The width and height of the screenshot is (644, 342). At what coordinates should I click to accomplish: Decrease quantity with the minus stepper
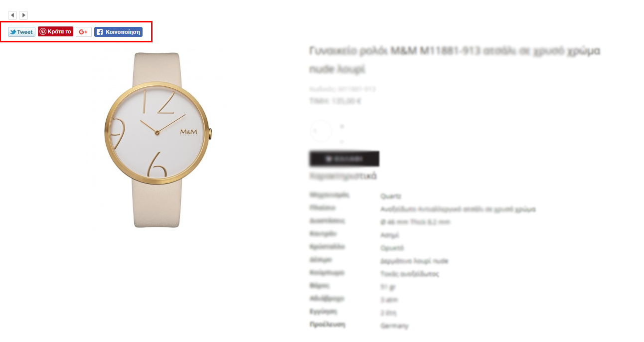(342, 141)
